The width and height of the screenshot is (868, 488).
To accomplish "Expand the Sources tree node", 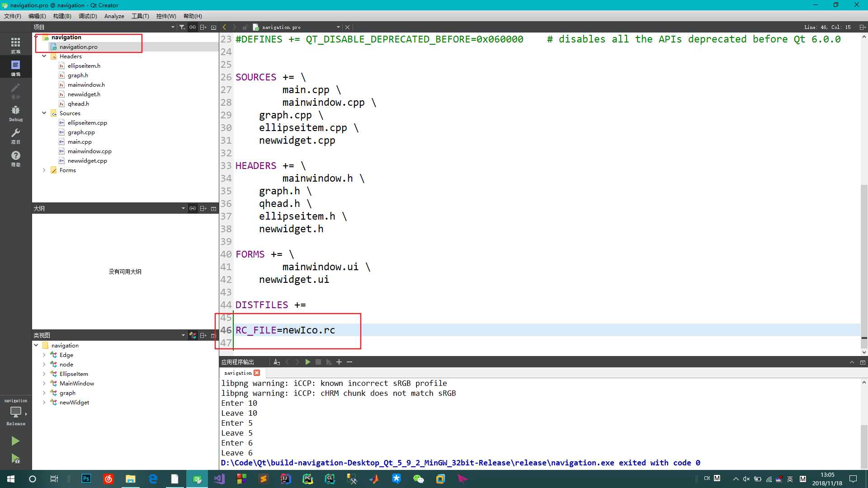I will [45, 113].
